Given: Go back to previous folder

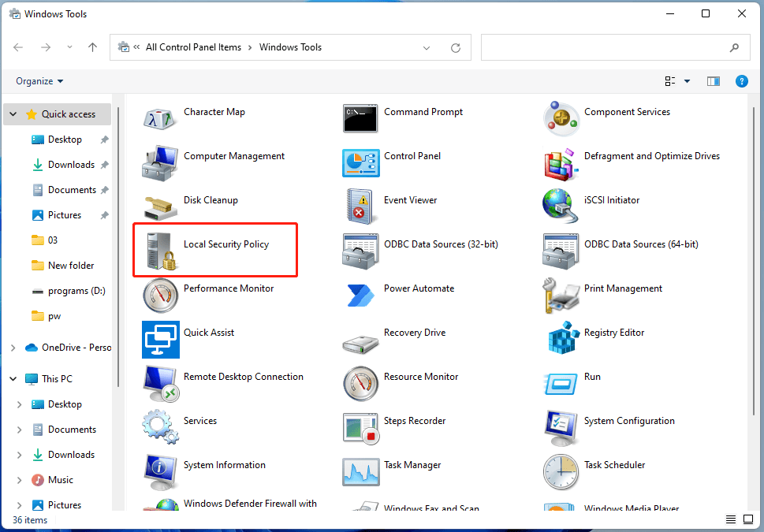Looking at the screenshot, I should click(18, 47).
